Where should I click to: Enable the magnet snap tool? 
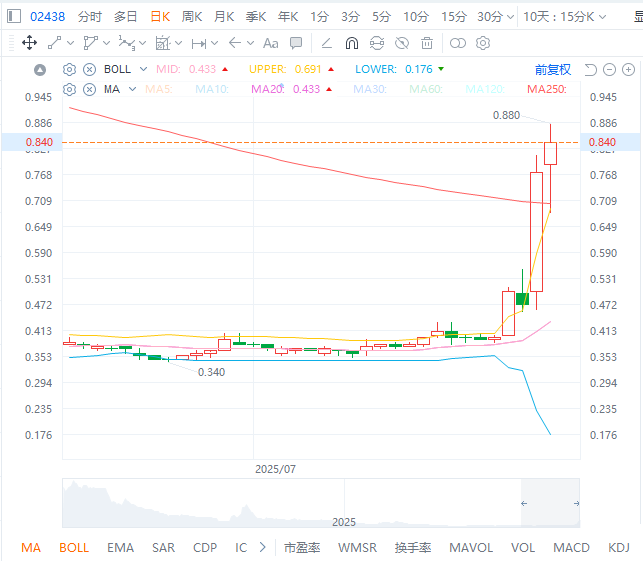pos(352,43)
